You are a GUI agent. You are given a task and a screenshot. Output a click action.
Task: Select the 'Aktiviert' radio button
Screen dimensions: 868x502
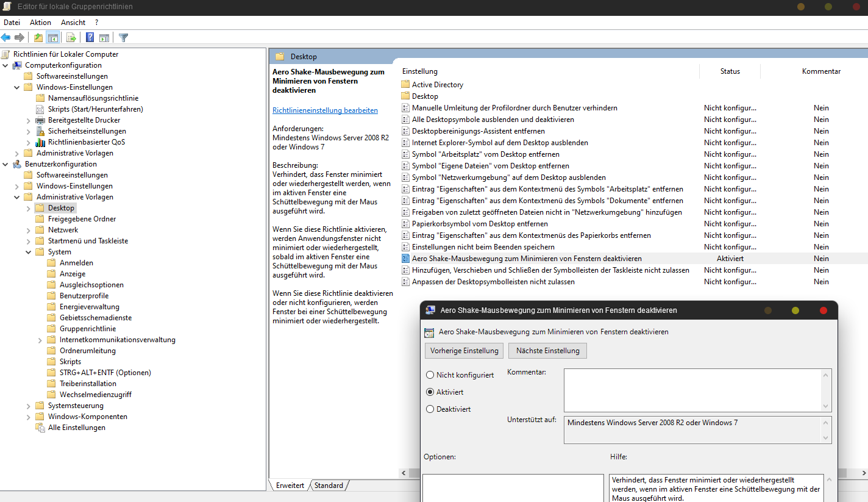coord(430,392)
